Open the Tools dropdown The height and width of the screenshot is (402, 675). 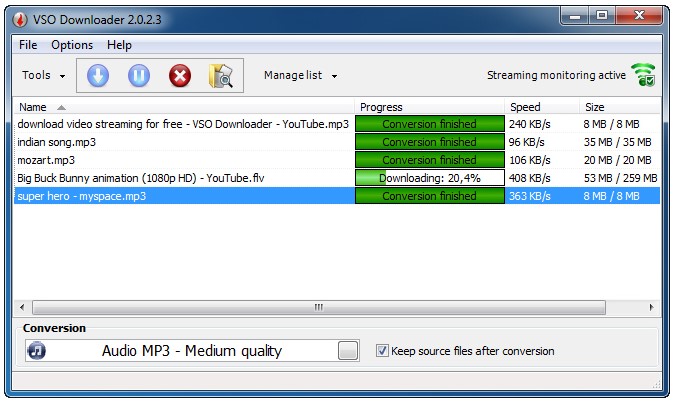[x=43, y=75]
